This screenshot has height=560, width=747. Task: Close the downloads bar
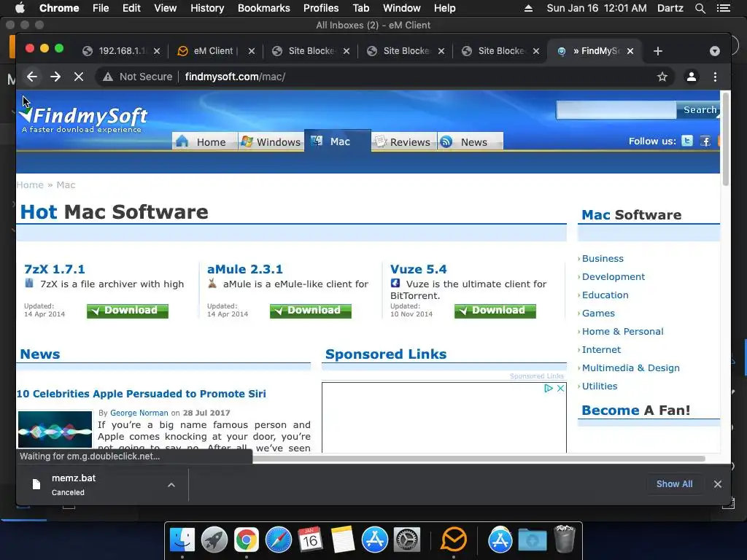(718, 484)
